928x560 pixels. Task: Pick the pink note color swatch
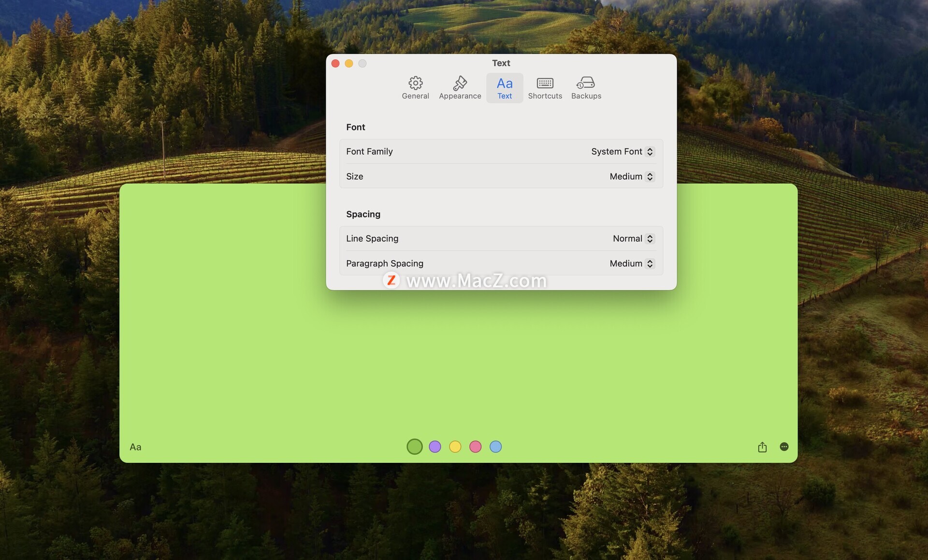point(476,447)
